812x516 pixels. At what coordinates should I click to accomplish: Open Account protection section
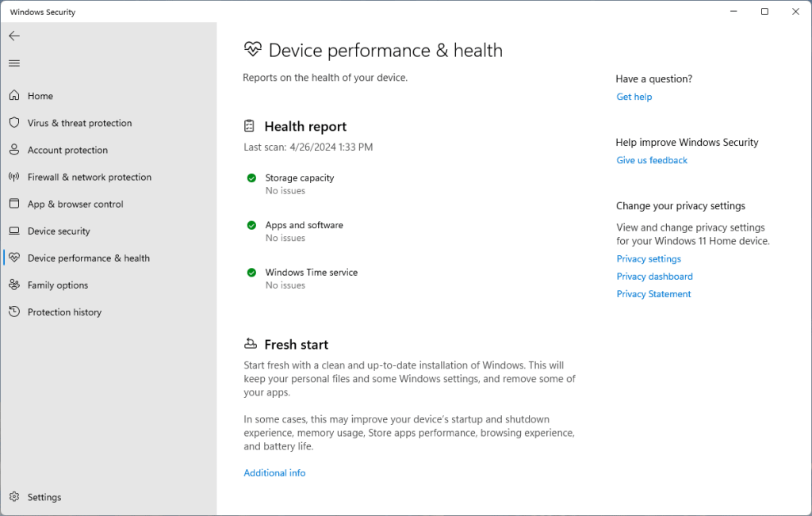pyautogui.click(x=68, y=150)
